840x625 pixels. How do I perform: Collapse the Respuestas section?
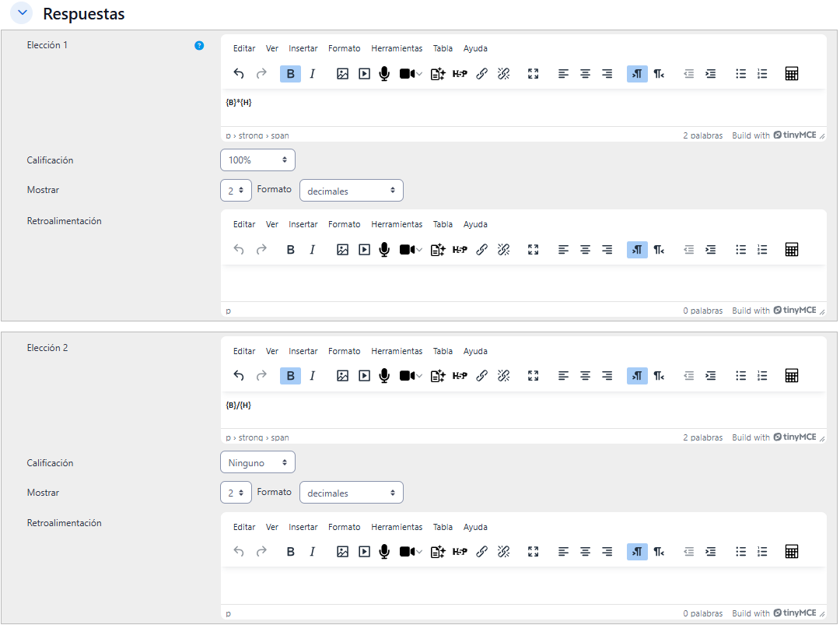tap(23, 13)
